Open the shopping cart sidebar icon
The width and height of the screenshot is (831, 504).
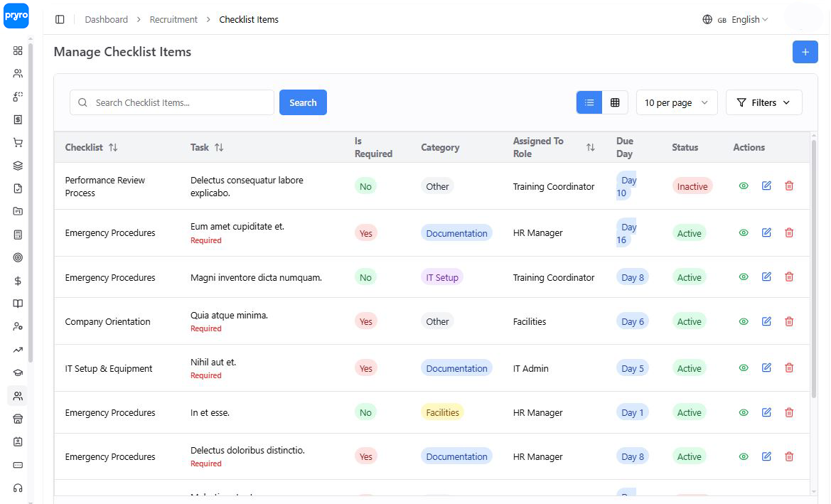click(18, 142)
